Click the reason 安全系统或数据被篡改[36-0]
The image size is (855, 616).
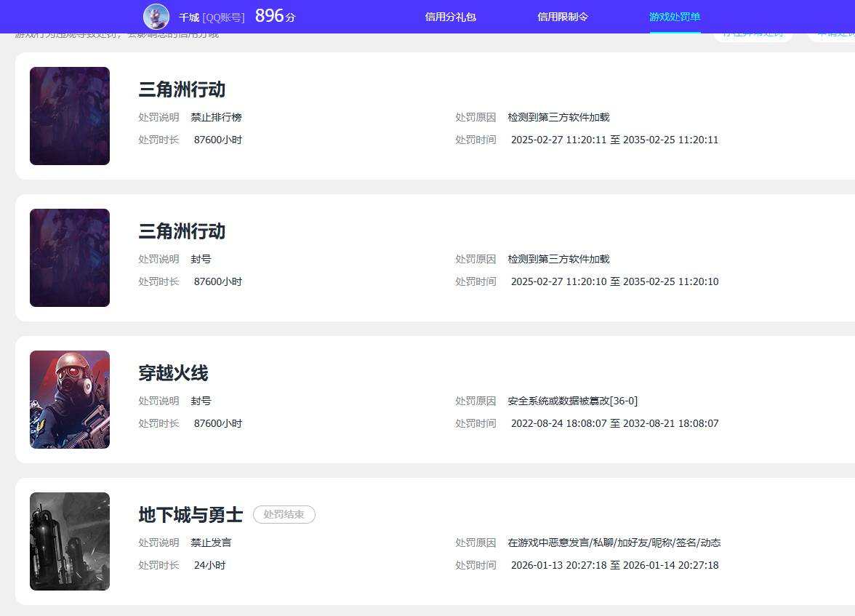tap(573, 401)
